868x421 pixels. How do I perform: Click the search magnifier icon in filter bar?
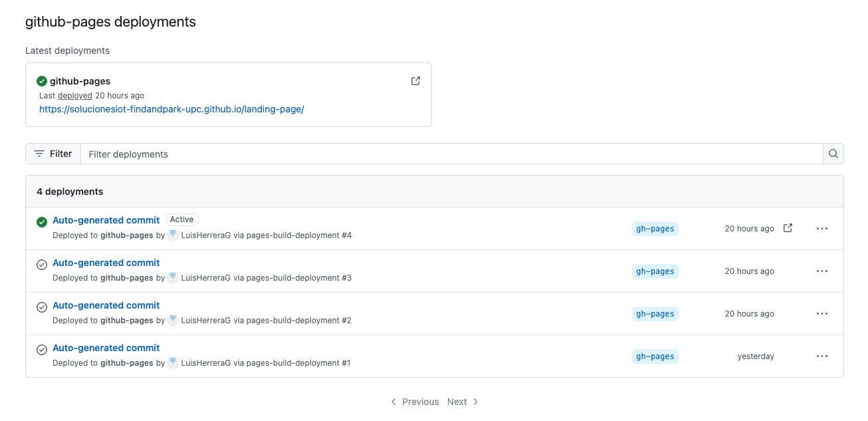tap(833, 154)
